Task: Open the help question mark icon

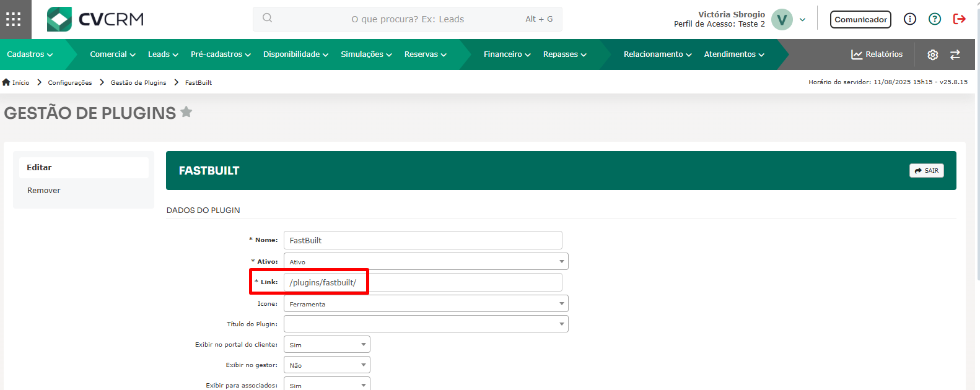Action: (x=935, y=19)
